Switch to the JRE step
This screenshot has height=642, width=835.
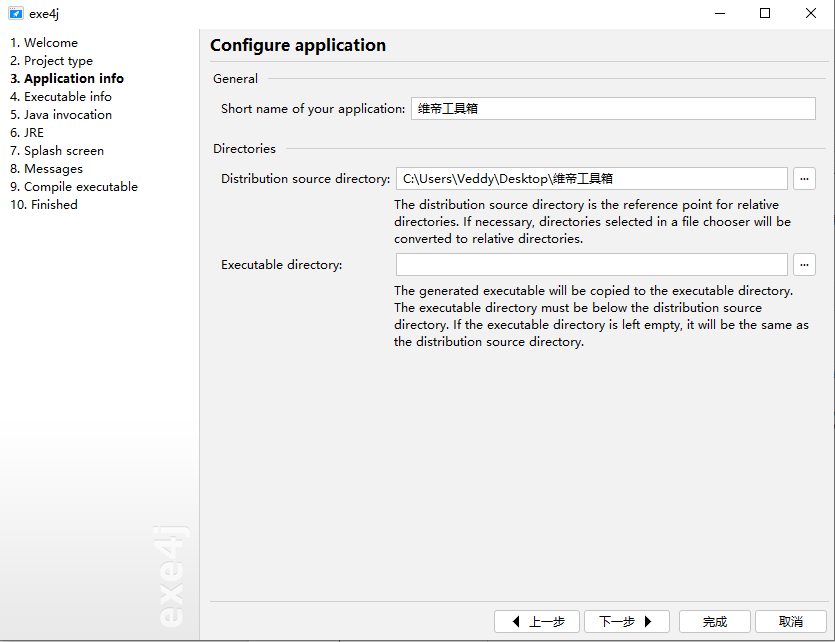click(x=27, y=133)
